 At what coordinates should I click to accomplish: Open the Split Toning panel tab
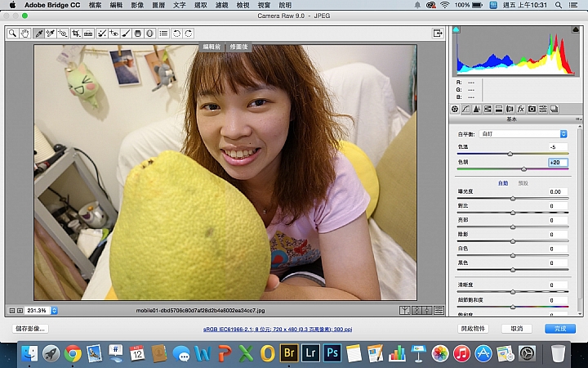(x=499, y=109)
